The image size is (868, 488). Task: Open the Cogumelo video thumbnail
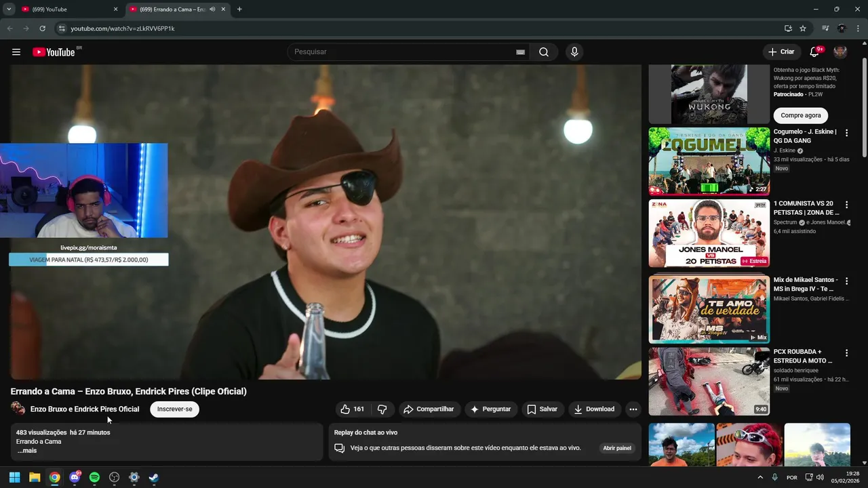click(x=709, y=161)
